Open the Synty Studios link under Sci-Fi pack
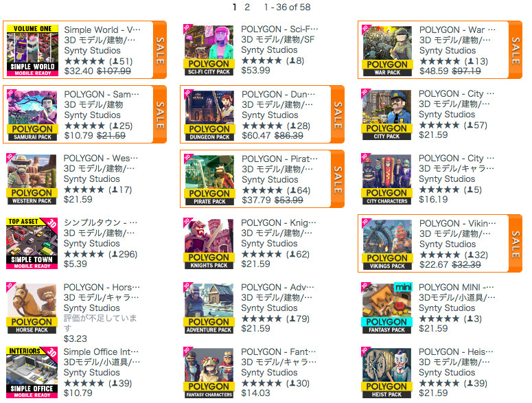 [x=269, y=50]
